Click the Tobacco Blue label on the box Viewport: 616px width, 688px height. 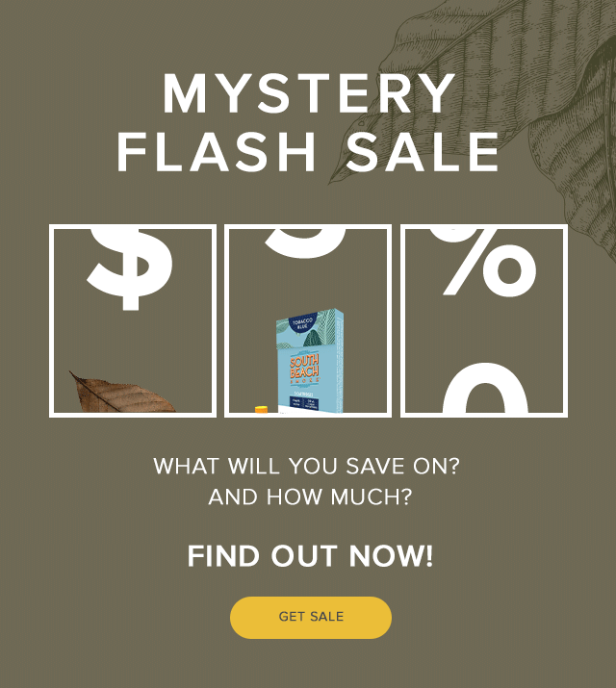tap(302, 324)
